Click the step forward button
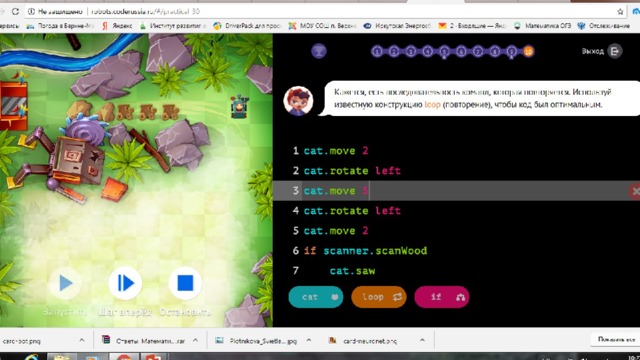640x360 pixels. pos(125,283)
